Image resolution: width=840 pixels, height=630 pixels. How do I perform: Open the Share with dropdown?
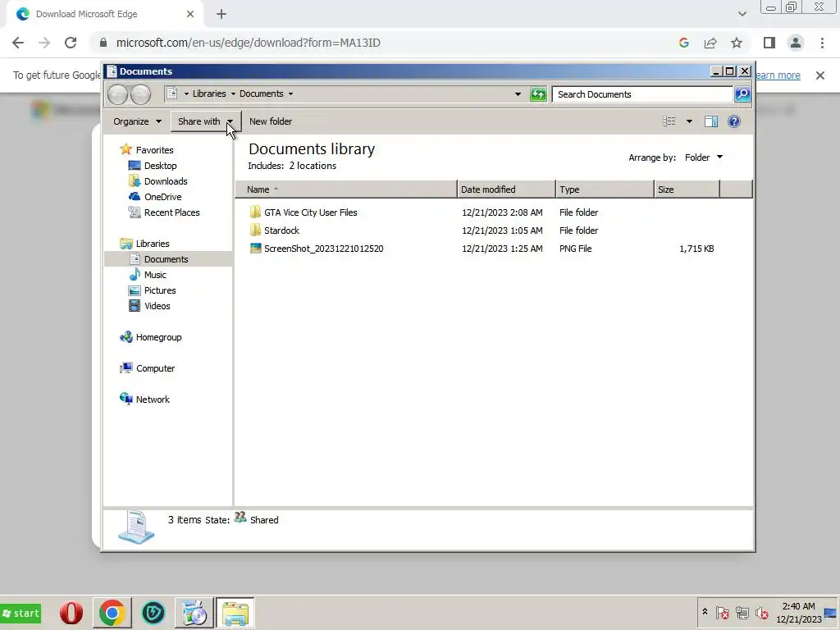coord(206,121)
